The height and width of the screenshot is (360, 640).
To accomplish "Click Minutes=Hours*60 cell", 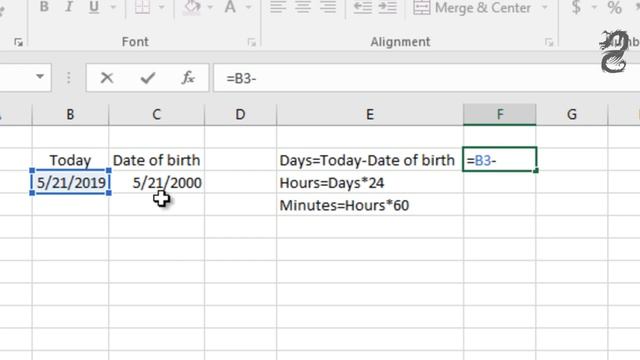I will tap(370, 204).
